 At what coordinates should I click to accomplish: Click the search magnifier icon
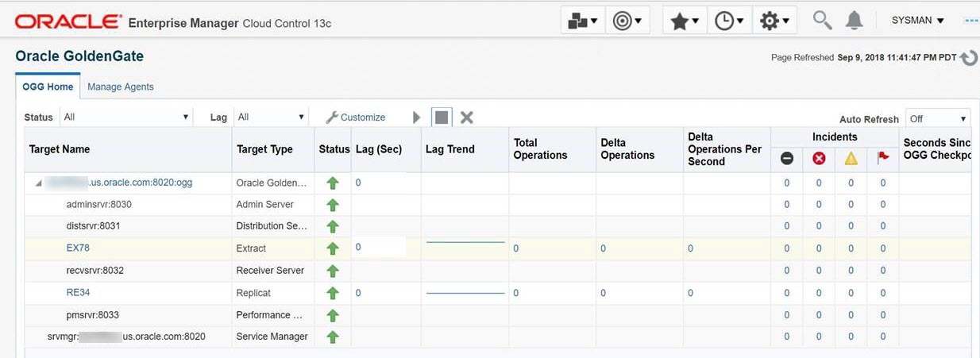coord(822,20)
